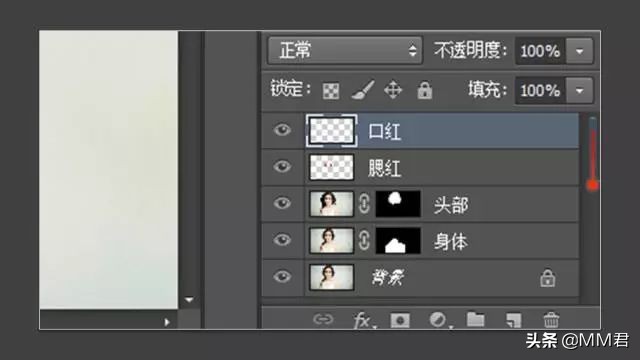Hide the 头部 layer
Viewport: 640px width, 360px height.
282,203
